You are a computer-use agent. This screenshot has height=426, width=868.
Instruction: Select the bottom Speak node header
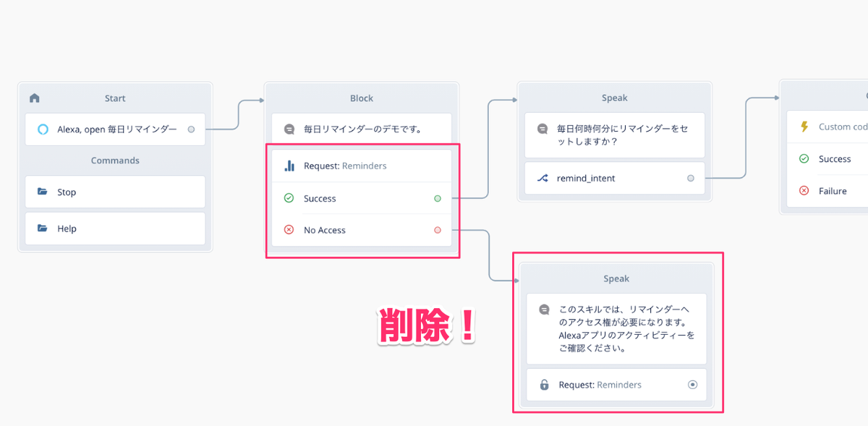tap(616, 278)
